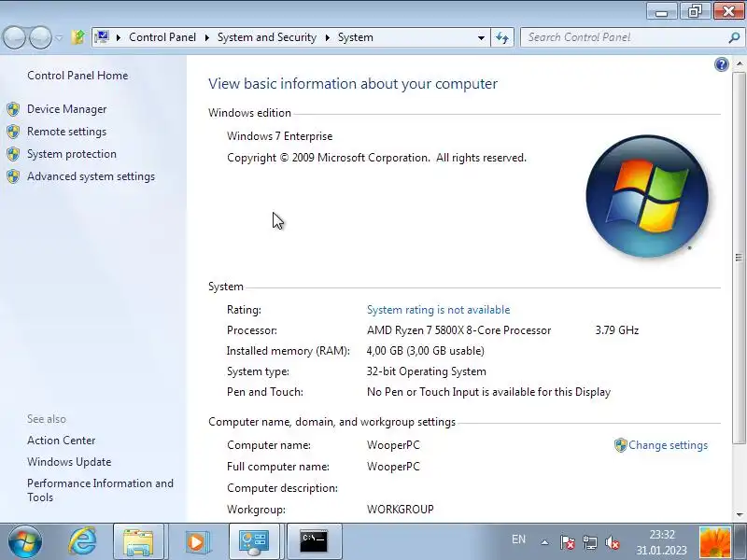Open the Windows Start menu orb
This screenshot has width=747, height=560.
(x=25, y=541)
